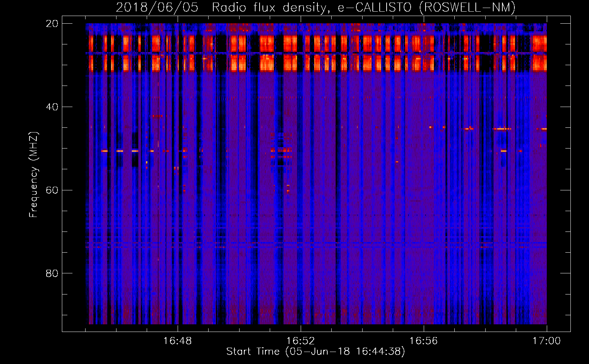The width and height of the screenshot is (589, 364).
Task: Click the time tick label '16:52'
Action: tap(301, 341)
